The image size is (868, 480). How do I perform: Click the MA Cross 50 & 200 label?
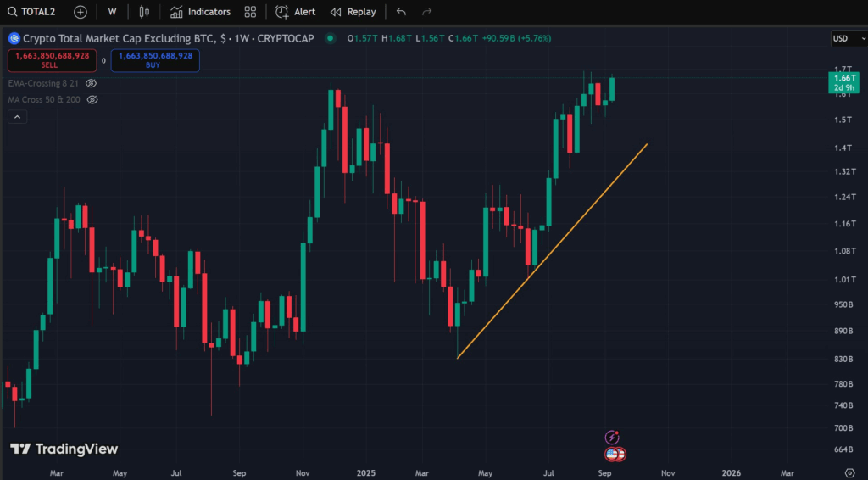(x=44, y=100)
